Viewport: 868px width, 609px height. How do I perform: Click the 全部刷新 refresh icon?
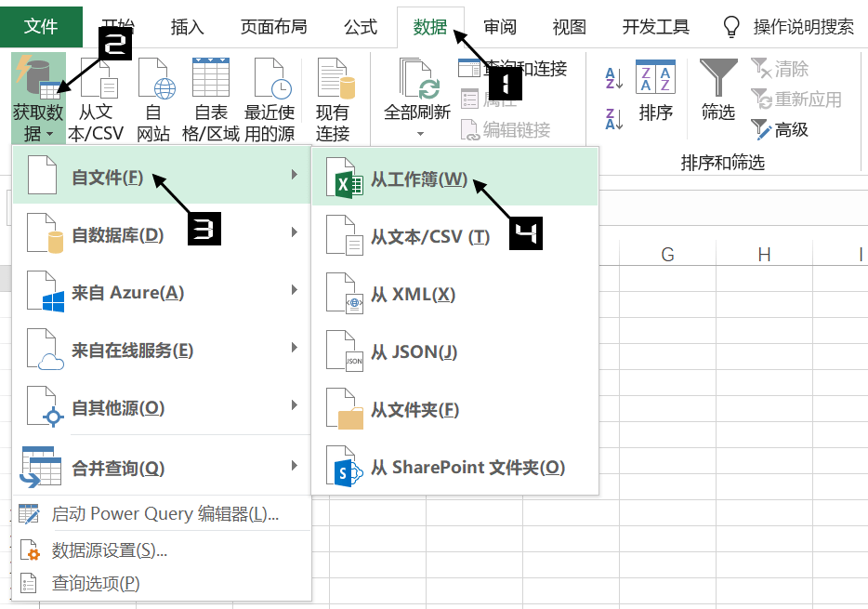(419, 77)
